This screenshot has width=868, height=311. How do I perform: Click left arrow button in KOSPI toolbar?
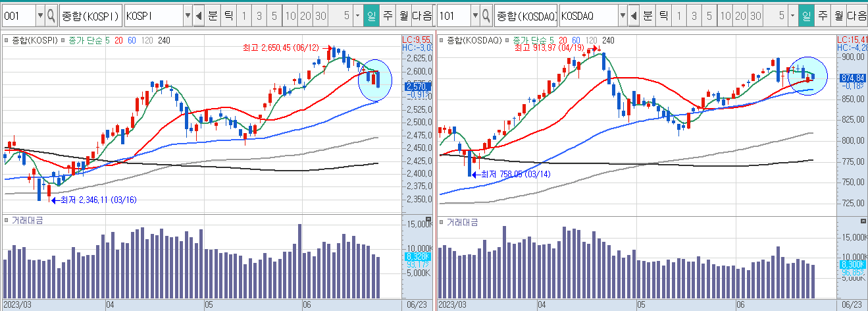(x=199, y=15)
